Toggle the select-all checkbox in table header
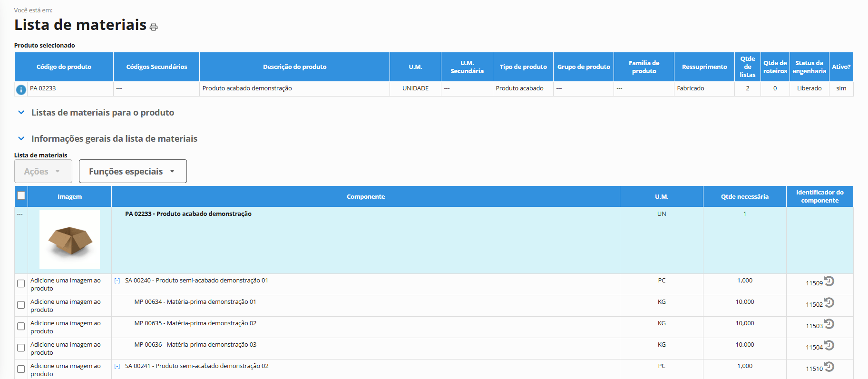Screen dimensions: 868x379 click(x=21, y=195)
